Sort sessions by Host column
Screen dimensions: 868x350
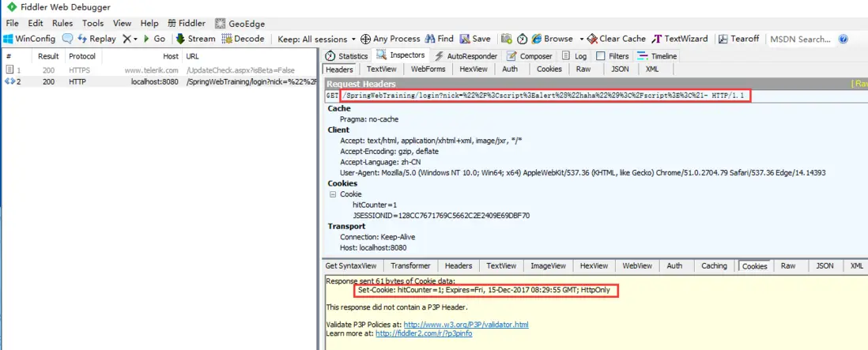[x=142, y=56]
